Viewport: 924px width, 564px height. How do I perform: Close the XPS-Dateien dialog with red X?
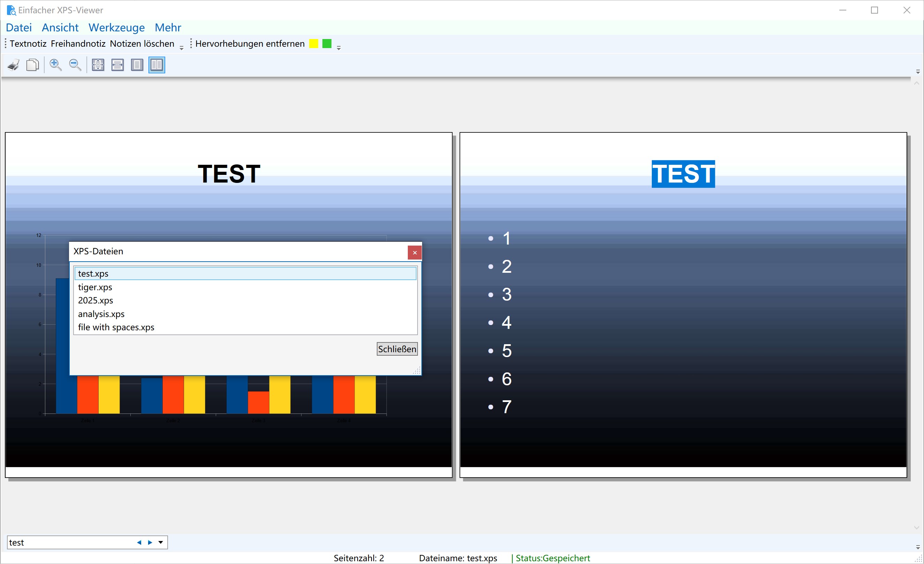(415, 253)
